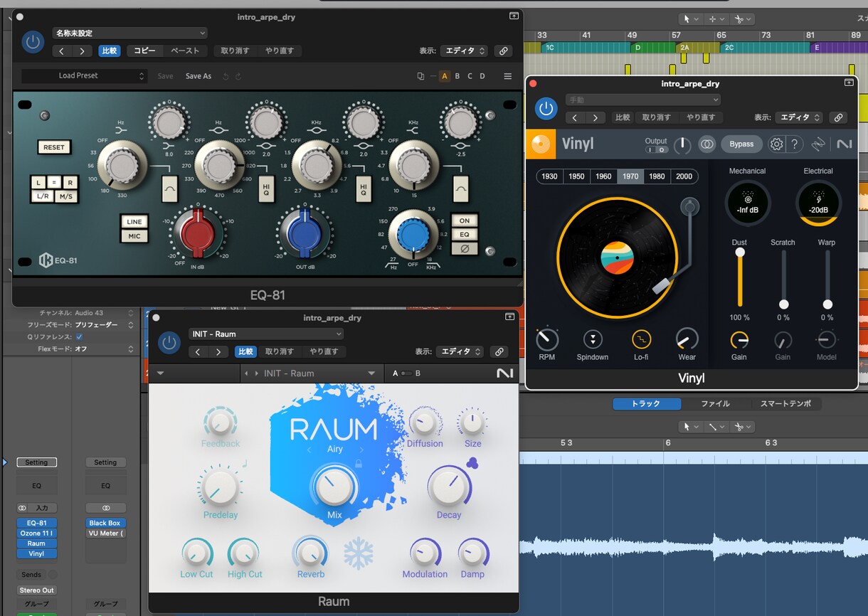Click the Raum decay cluster dots icon
868x616 pixels.
[x=472, y=463]
